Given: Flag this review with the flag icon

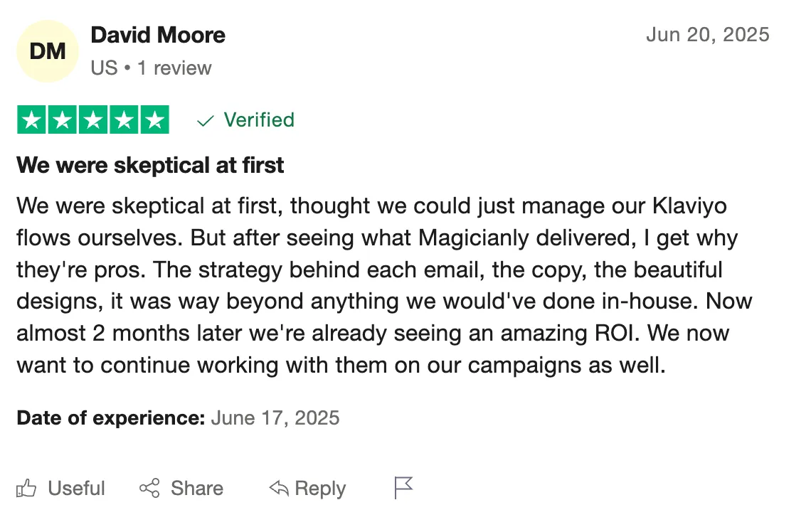Looking at the screenshot, I should click(403, 487).
